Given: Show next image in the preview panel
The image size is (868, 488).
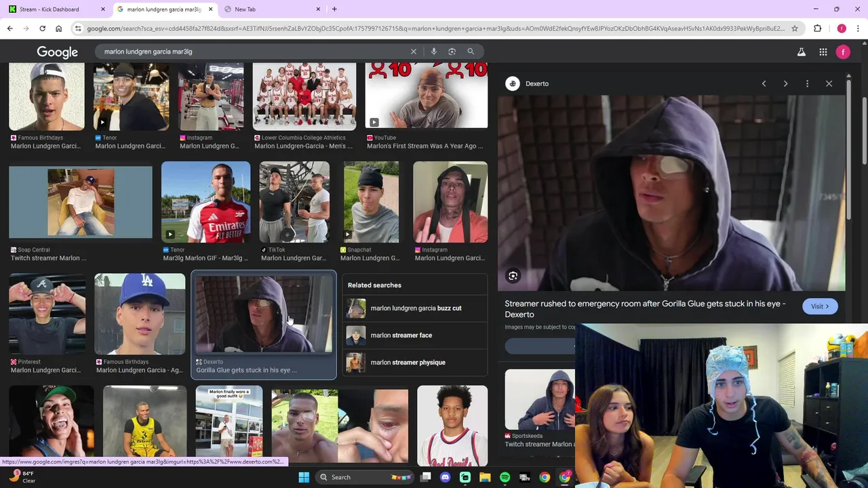Looking at the screenshot, I should click(785, 83).
